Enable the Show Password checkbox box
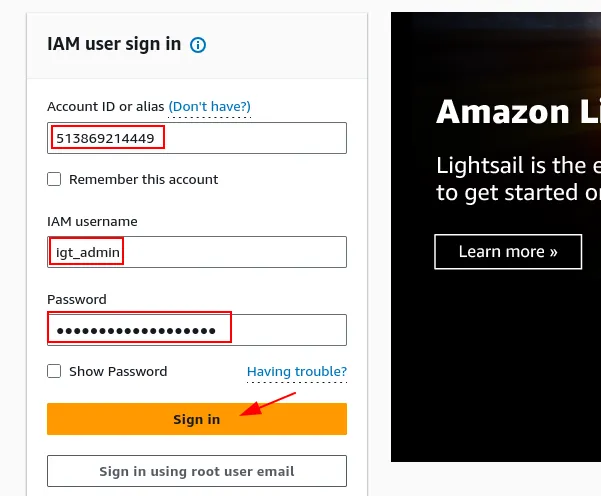The width and height of the screenshot is (601, 496). click(54, 372)
